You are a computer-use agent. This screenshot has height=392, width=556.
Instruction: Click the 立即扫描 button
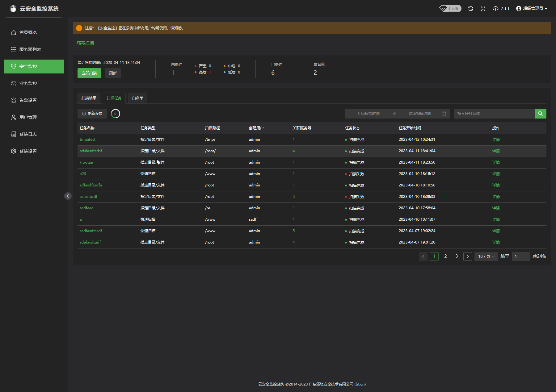click(x=89, y=73)
